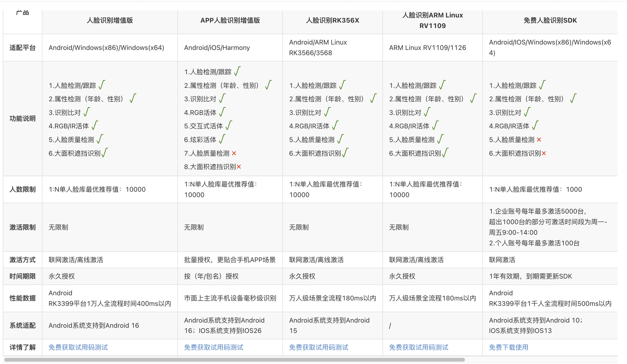Click 市面上主流手机设备毫秒级识别 cell
The height and width of the screenshot is (364, 627).
coord(230,298)
